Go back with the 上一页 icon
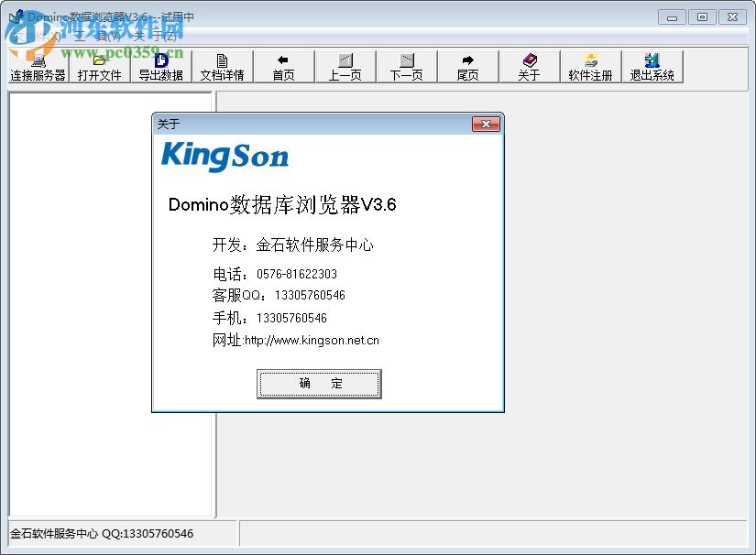This screenshot has width=756, height=555. (345, 67)
